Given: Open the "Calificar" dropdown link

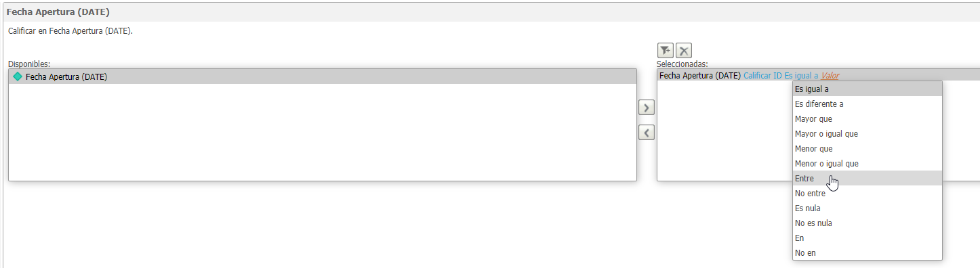Looking at the screenshot, I should click(757, 76).
